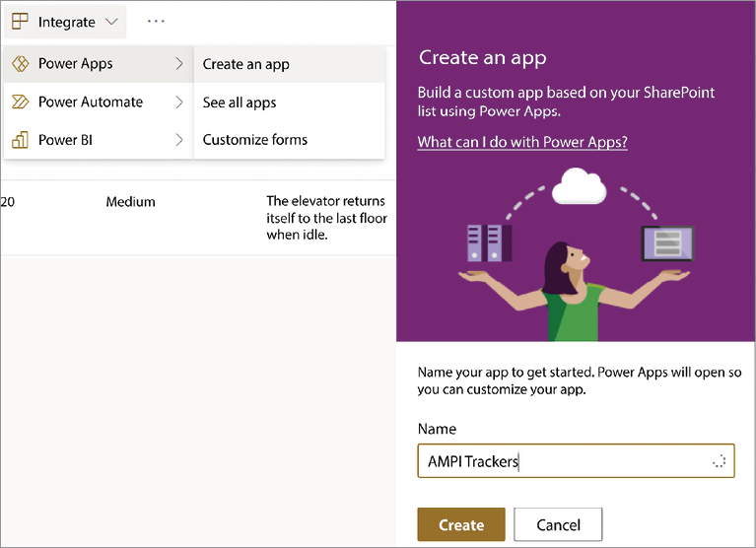This screenshot has height=548, width=756.
Task: Expand the Power Apps submenu arrow
Action: coord(179,64)
